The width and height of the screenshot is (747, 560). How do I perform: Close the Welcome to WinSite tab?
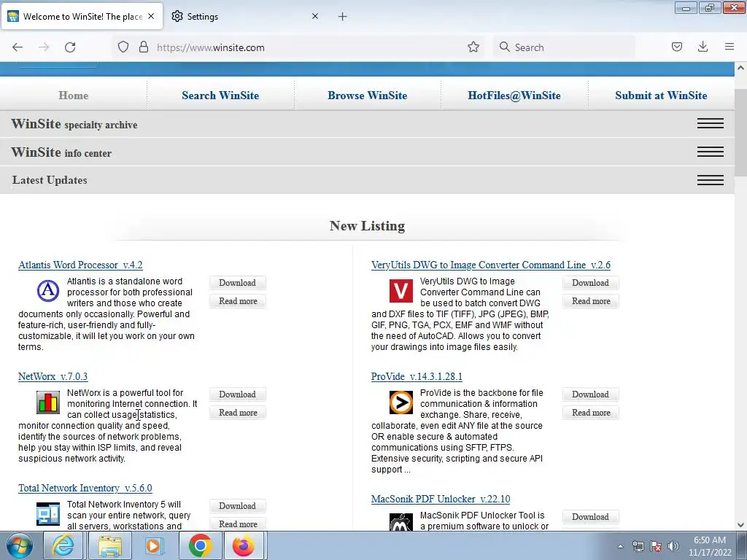(x=151, y=16)
